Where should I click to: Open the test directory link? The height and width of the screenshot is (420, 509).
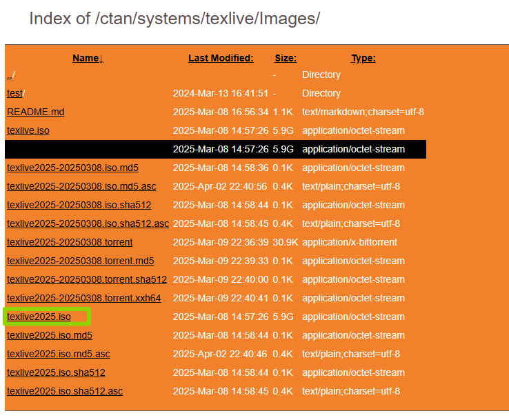tap(15, 93)
